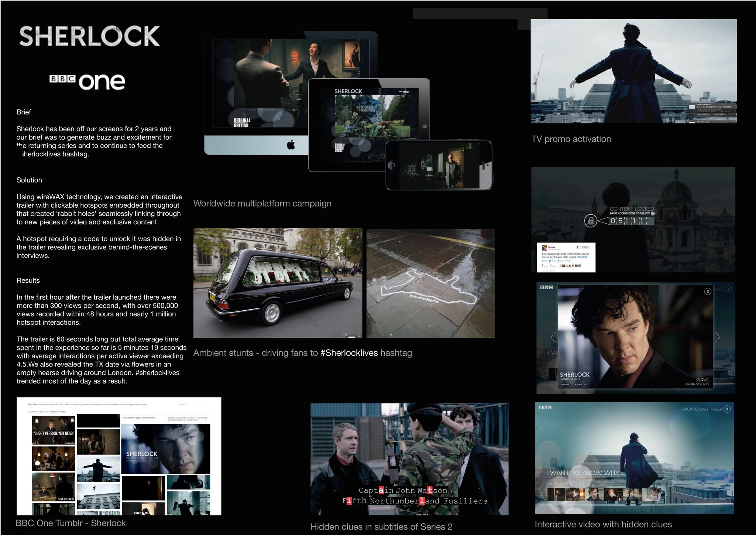Open the #Sherlock hashtag link in tweet

click(x=583, y=257)
